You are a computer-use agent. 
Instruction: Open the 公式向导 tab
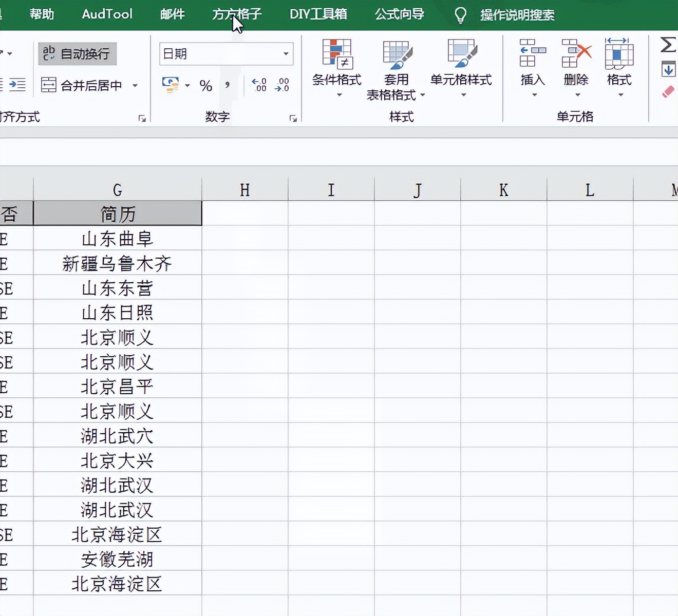tap(400, 14)
